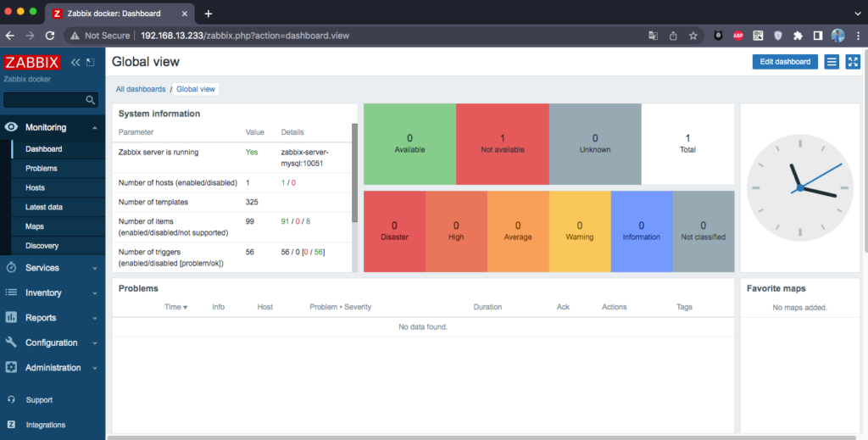Click the red Not available tile

pos(503,144)
